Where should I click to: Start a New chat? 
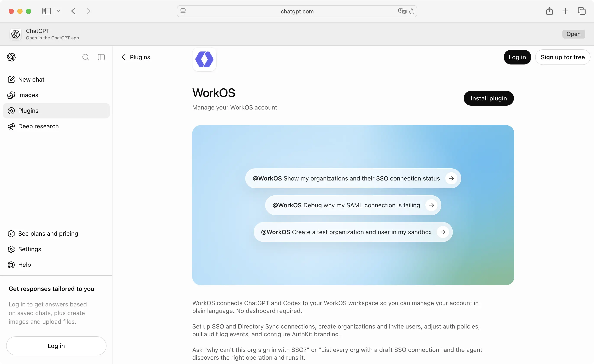pyautogui.click(x=56, y=80)
